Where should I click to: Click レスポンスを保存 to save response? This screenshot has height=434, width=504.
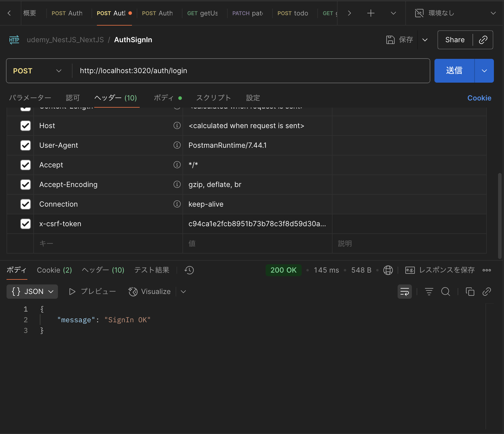coord(440,270)
